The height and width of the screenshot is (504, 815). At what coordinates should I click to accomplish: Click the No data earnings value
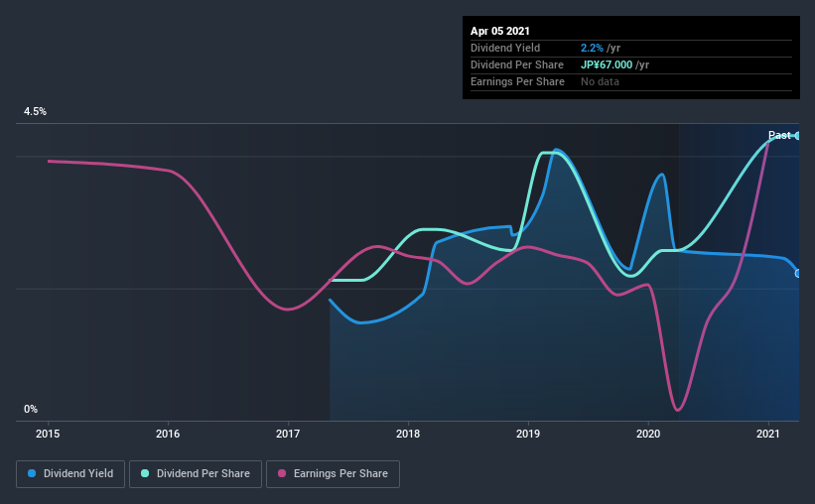click(x=600, y=81)
